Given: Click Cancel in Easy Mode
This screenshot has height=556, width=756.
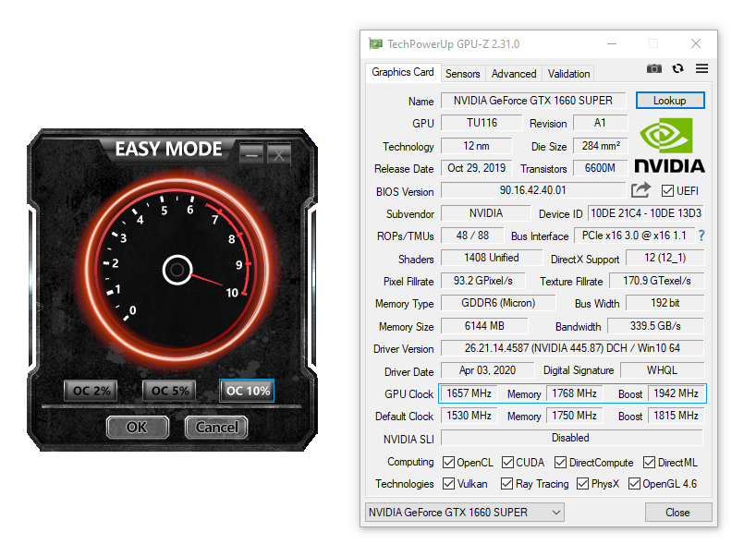Looking at the screenshot, I should pos(216,428).
